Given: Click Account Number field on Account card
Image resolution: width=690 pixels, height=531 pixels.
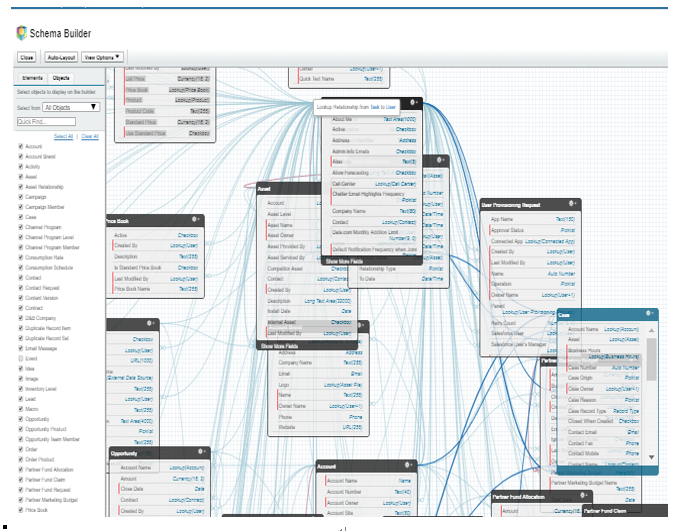Looking at the screenshot, I should coord(369,492).
